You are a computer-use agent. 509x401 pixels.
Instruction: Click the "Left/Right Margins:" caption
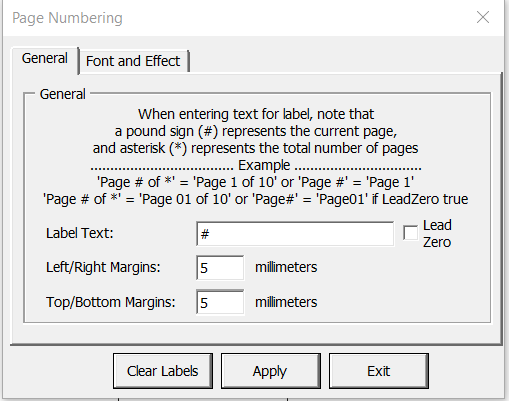pyautogui.click(x=103, y=267)
